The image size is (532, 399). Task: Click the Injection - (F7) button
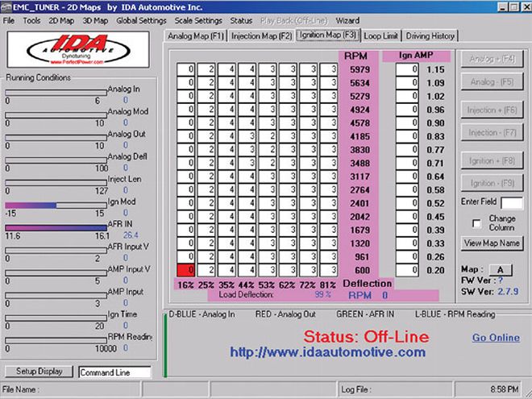[492, 133]
